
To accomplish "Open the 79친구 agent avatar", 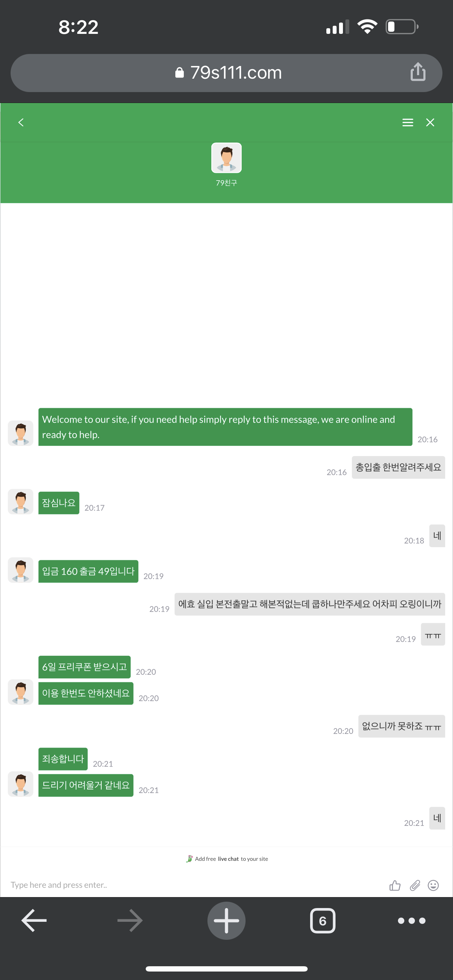I will point(226,157).
